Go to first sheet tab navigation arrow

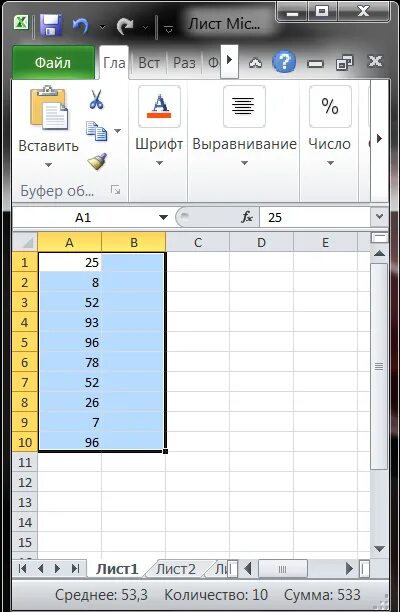point(23,569)
